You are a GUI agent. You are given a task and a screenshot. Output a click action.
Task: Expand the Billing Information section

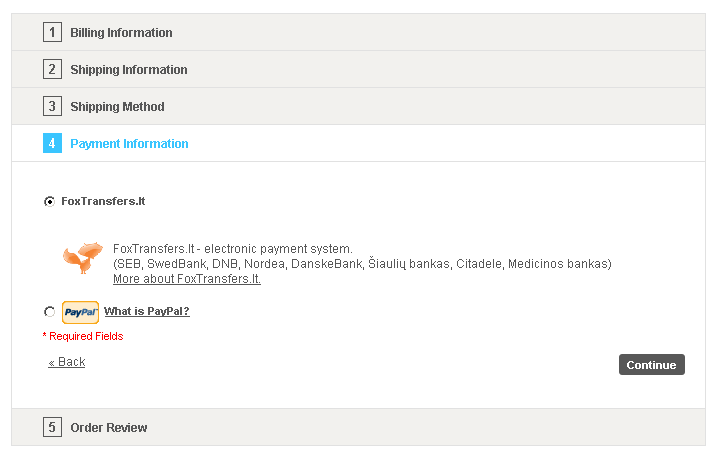358,32
